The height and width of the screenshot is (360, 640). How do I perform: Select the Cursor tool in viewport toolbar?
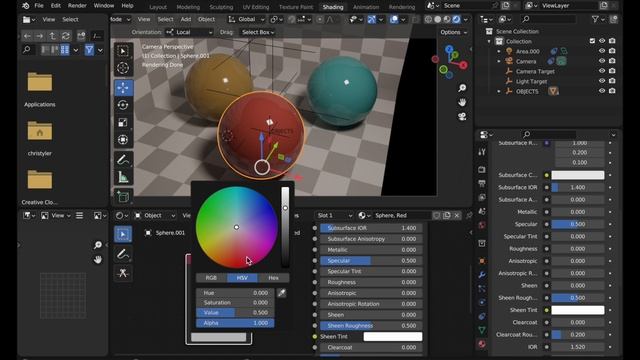coord(123,68)
